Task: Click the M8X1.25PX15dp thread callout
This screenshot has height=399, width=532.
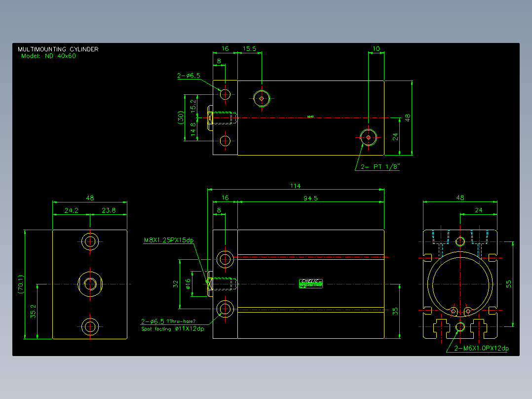Action: click(x=169, y=240)
